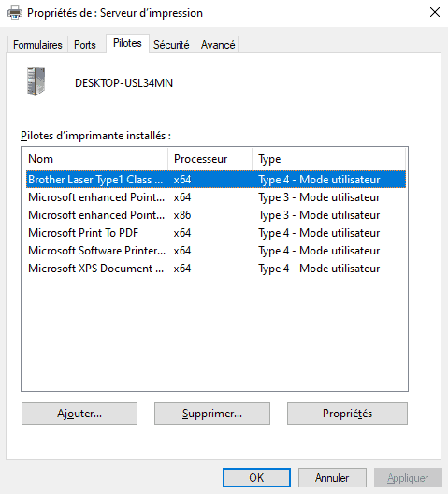The width and height of the screenshot is (448, 494).
Task: Click Type 4 cell of Print To PDF row
Action: [x=319, y=233]
